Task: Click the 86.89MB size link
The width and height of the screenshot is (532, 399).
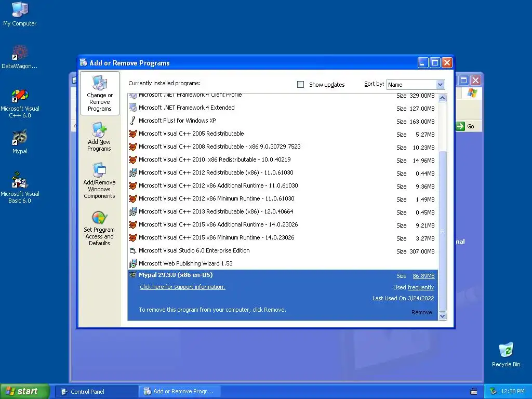Action: pos(423,276)
